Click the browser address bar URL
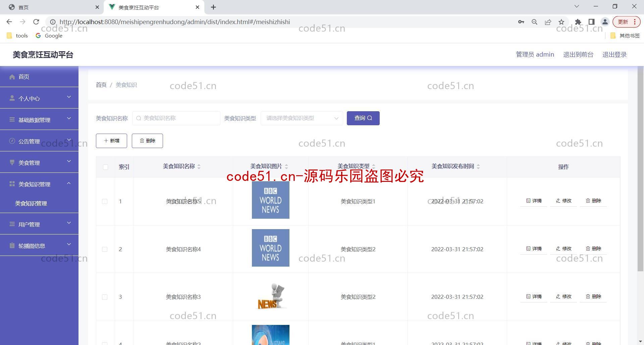Screen dimensions: 644x345 pos(175,22)
